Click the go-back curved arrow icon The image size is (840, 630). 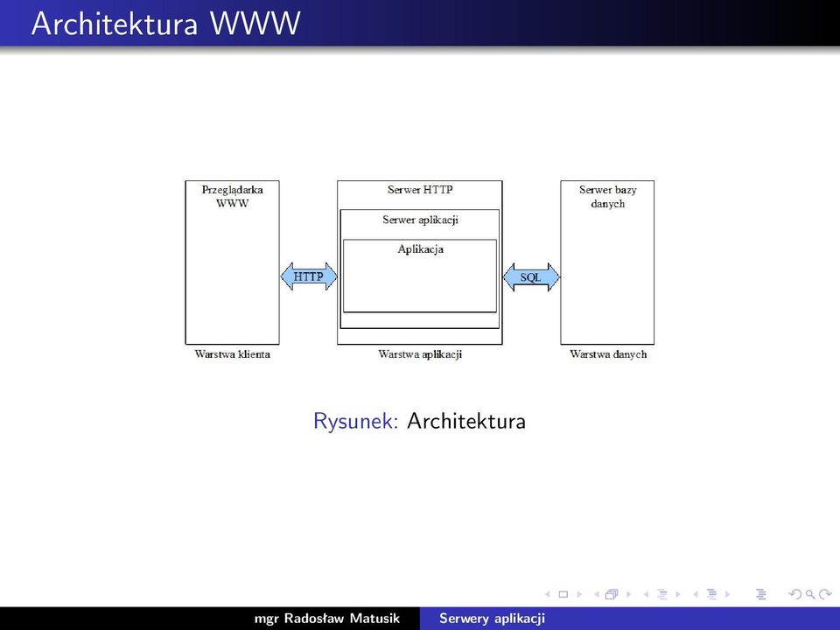pos(794,594)
